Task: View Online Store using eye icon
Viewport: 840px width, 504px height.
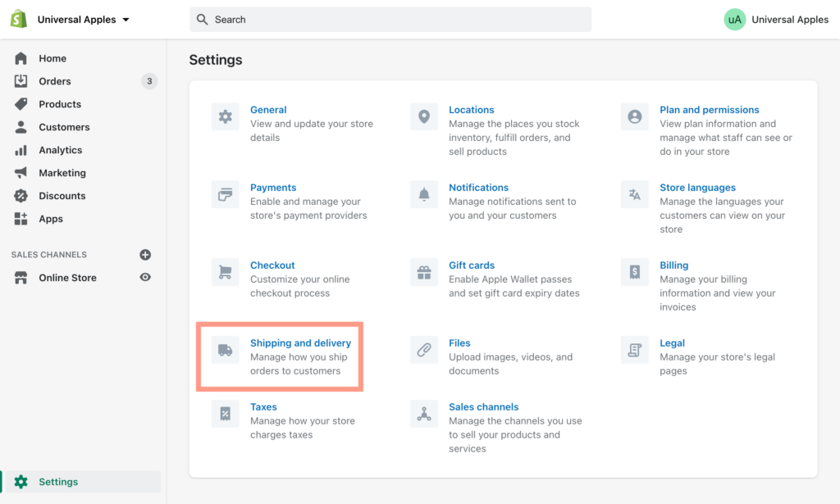Action: pos(145,278)
